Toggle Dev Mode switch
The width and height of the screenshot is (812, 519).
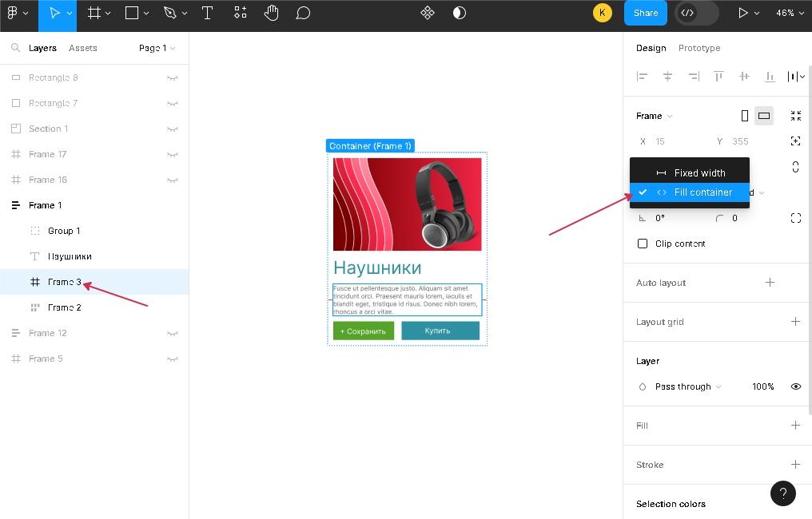pos(695,13)
